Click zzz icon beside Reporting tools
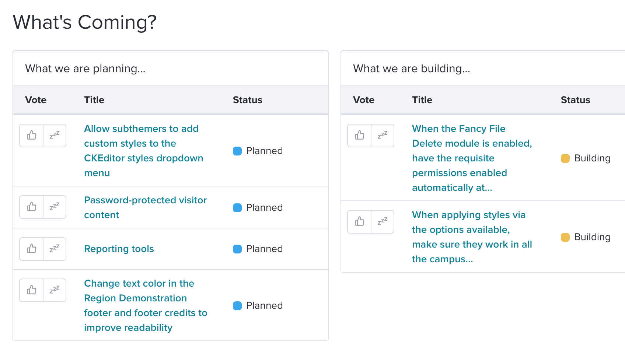 [55, 249]
